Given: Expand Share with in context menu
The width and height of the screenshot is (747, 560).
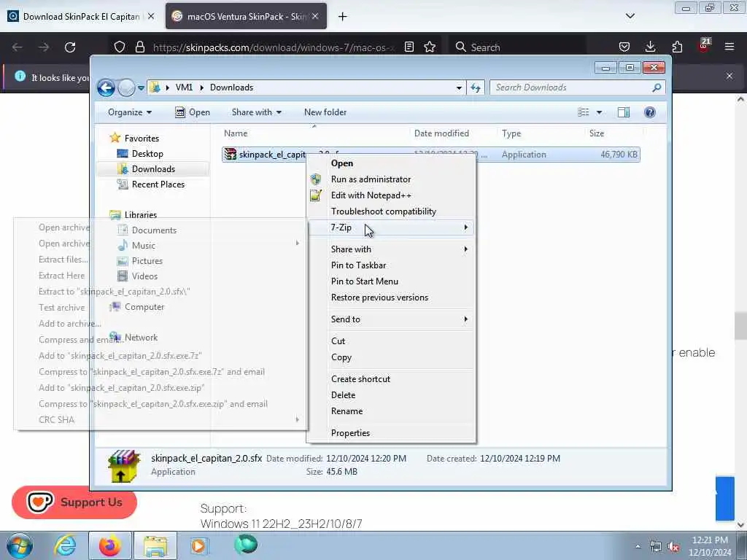Looking at the screenshot, I should [x=391, y=249].
